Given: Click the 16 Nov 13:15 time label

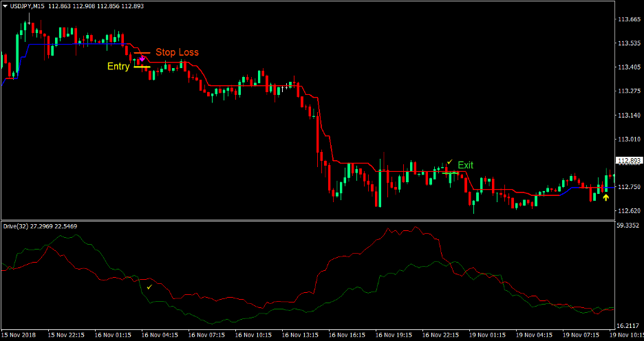Looking at the screenshot, I should click(300, 335).
